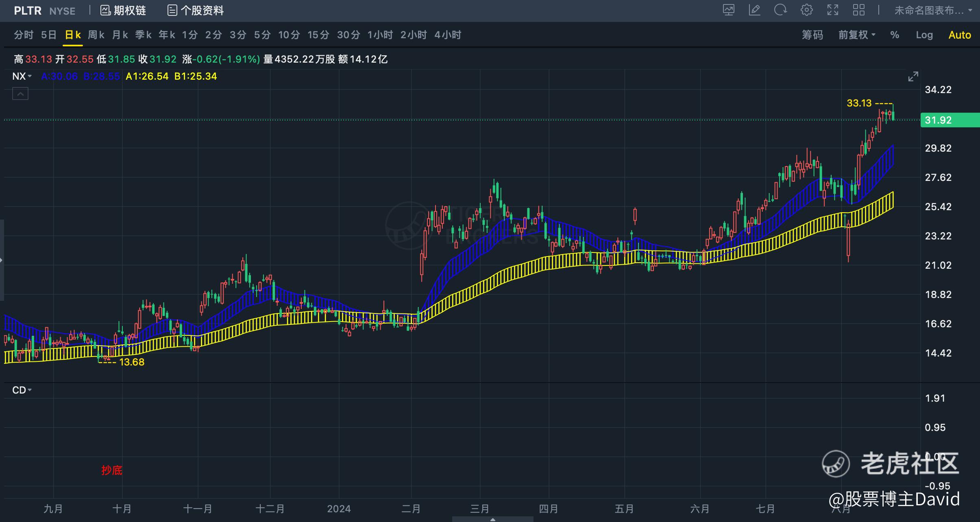The height and width of the screenshot is (522, 980).
Task: Select the 日k daily candlestick tab
Action: click(x=73, y=35)
